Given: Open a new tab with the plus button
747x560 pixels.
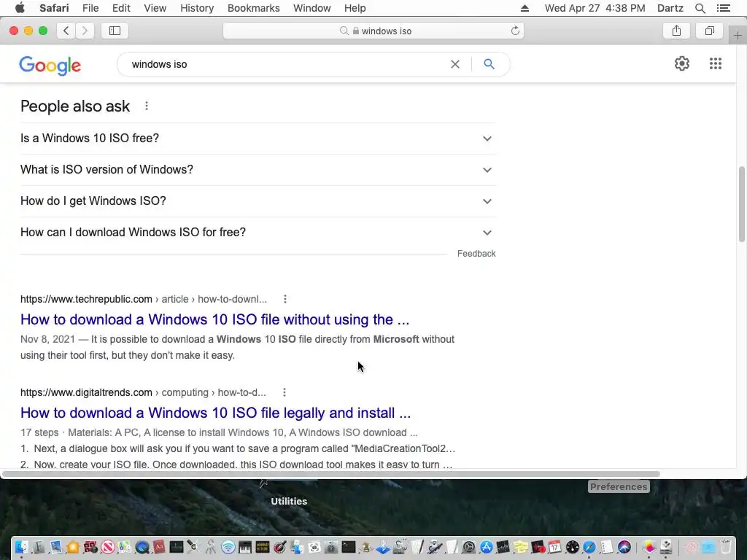Looking at the screenshot, I should pyautogui.click(x=738, y=35).
